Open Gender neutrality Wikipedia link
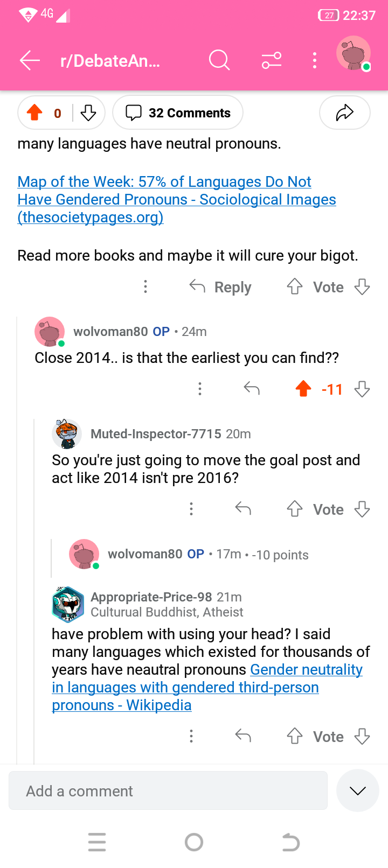 207,688
